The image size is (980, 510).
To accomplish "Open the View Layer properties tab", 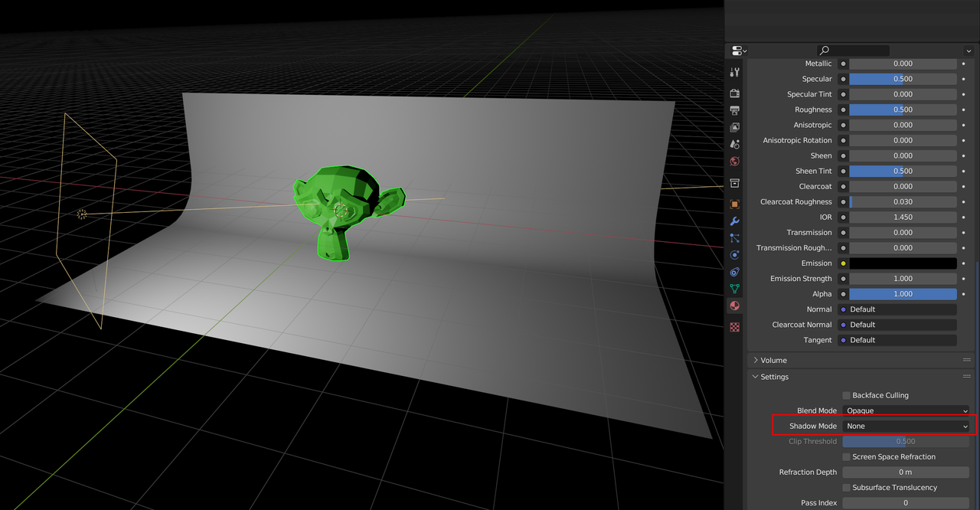I will click(735, 127).
